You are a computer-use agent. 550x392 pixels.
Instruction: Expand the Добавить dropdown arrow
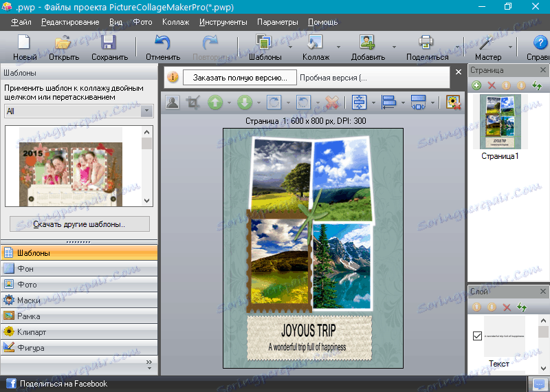coord(394,47)
